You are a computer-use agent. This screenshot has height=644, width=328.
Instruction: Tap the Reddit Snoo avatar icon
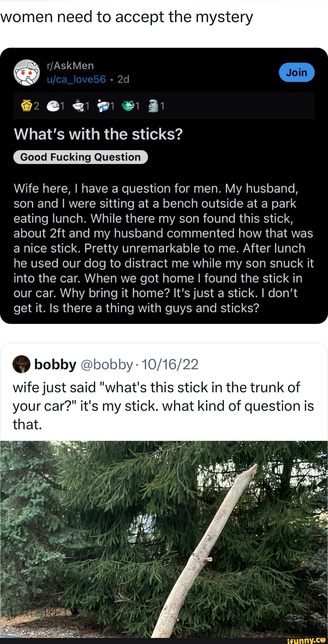coord(27,73)
